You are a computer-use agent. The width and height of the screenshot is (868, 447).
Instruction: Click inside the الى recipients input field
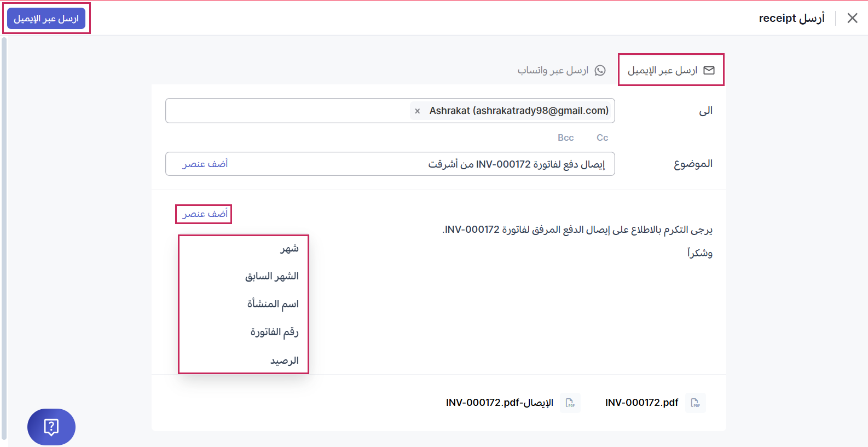(285, 111)
